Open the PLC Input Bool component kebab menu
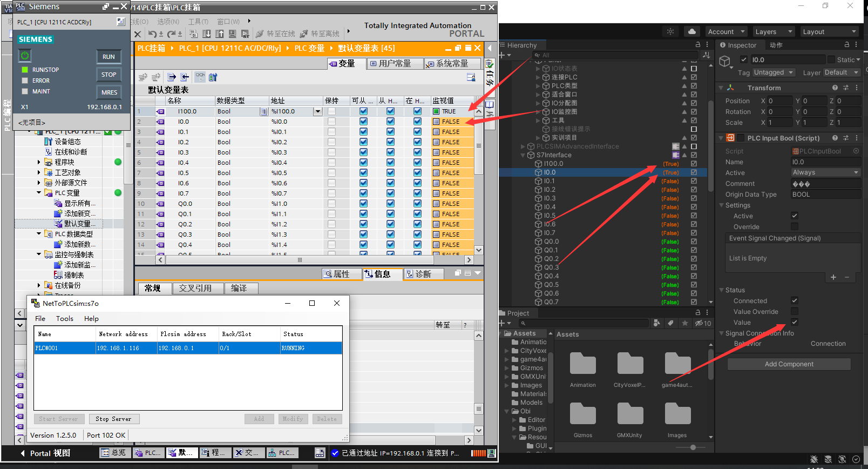 coord(857,138)
